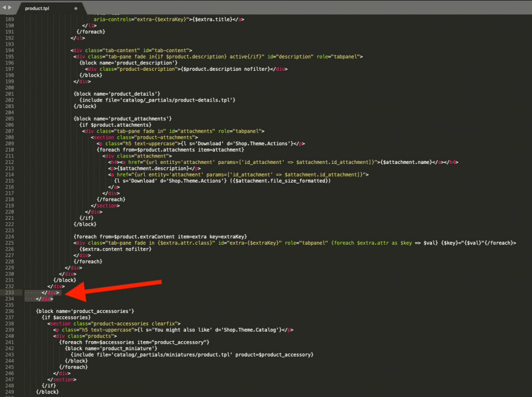Click the {/foreach} on line 228
The height and width of the screenshot is (397, 532).
point(88,262)
